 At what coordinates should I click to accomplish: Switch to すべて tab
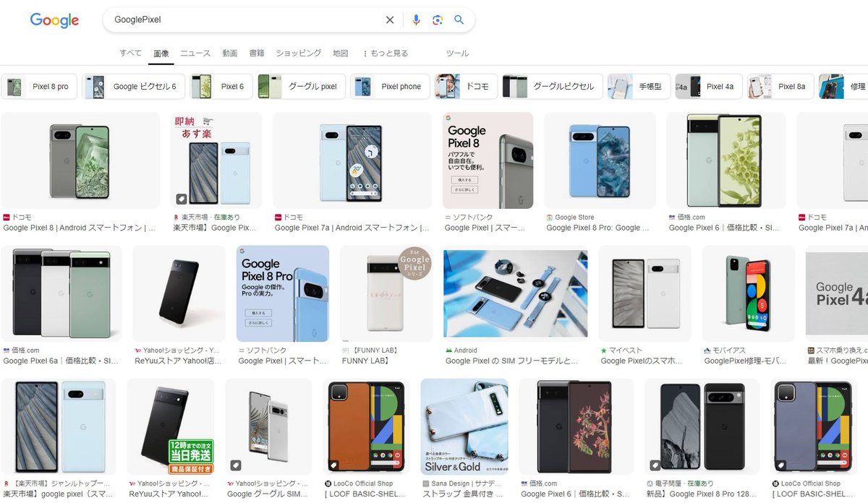pos(131,53)
